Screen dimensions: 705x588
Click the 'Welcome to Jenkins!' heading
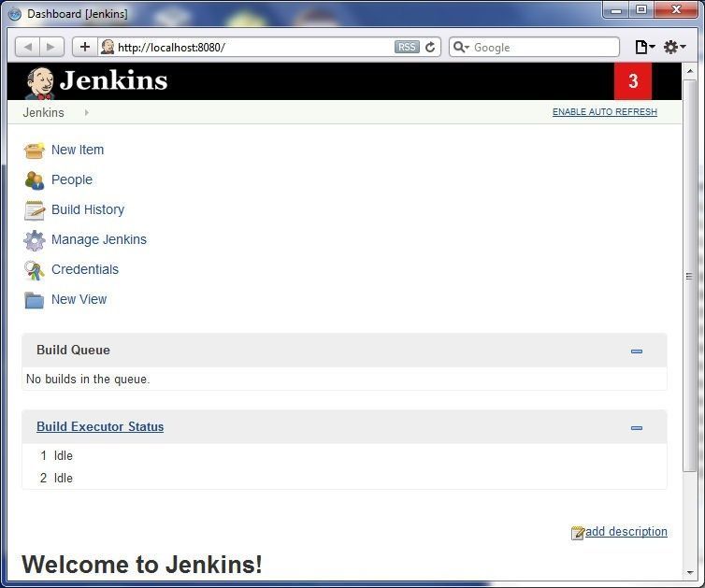[x=142, y=565]
